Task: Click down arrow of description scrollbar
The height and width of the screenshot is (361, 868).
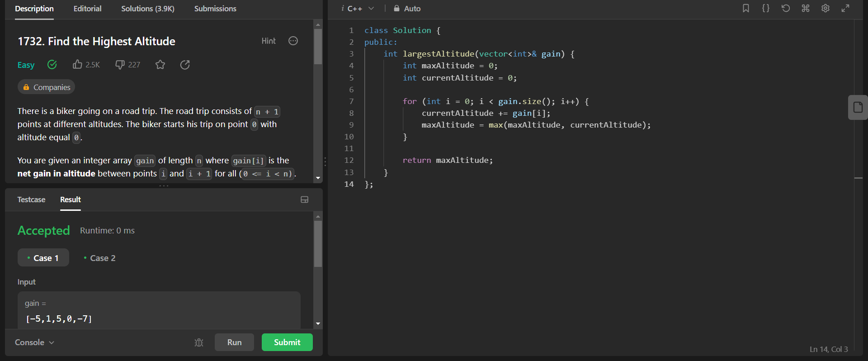Action: [318, 178]
